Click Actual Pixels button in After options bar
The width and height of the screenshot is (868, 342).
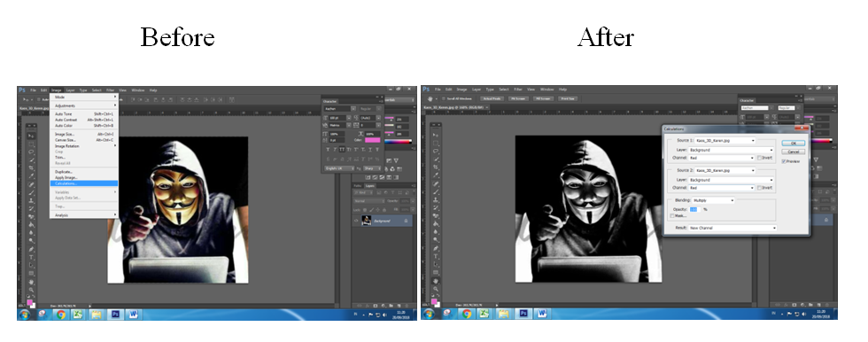(x=492, y=98)
